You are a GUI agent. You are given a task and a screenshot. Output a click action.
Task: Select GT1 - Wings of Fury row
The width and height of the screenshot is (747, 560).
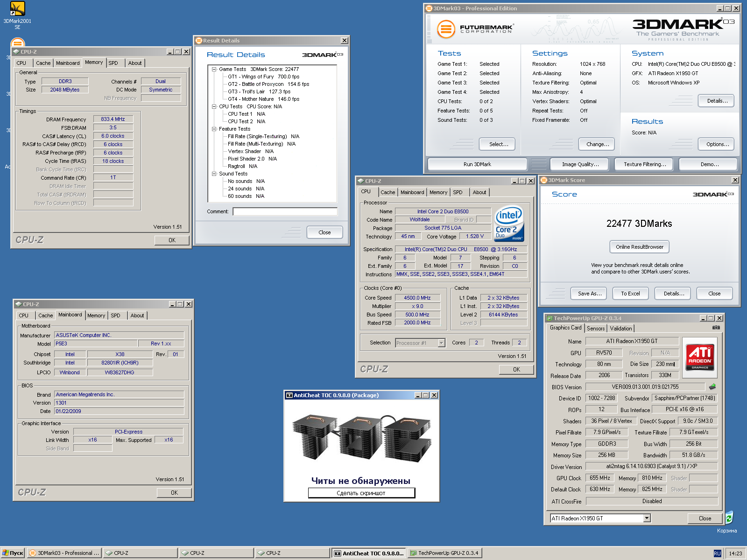point(263,77)
